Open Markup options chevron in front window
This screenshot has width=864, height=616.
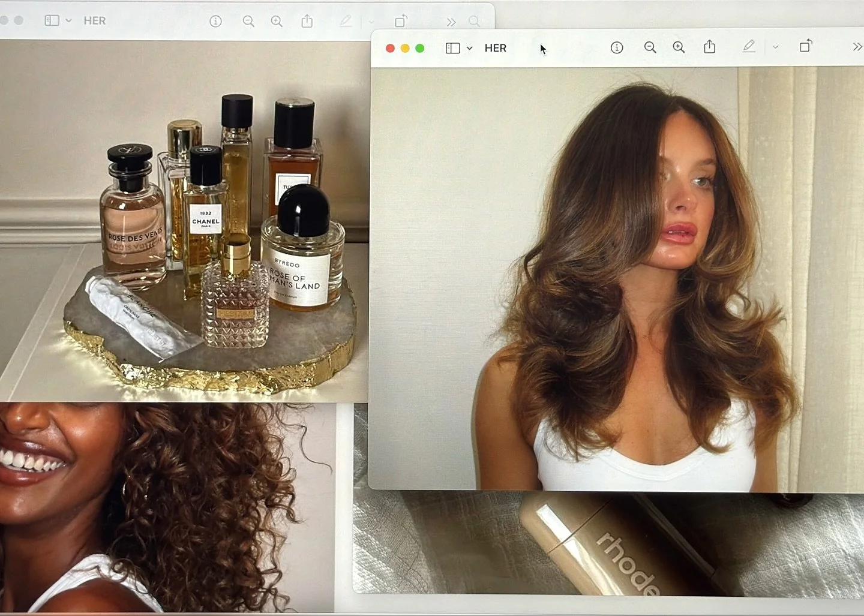775,47
